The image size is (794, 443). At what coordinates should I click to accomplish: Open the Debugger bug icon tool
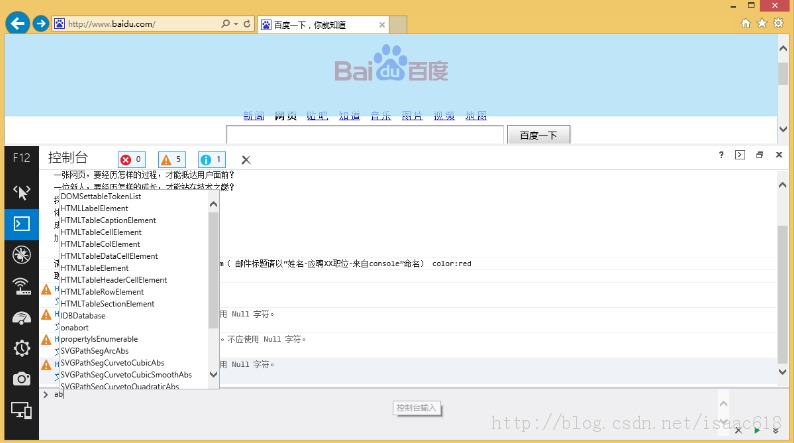21,255
